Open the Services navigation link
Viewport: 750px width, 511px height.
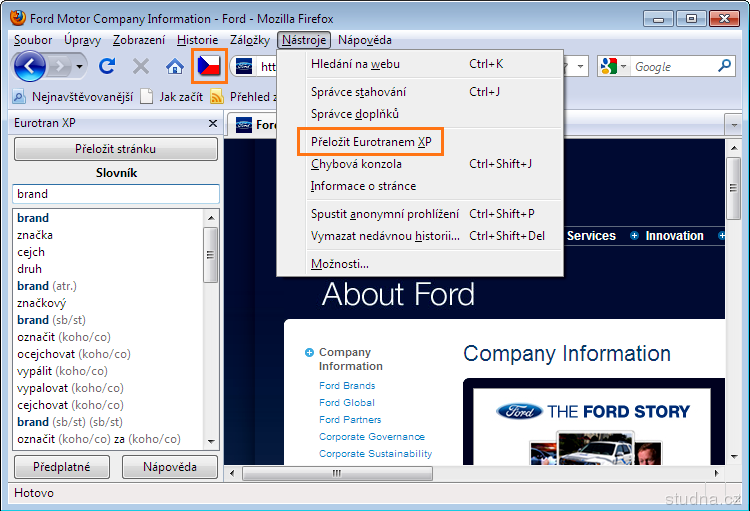[591, 236]
